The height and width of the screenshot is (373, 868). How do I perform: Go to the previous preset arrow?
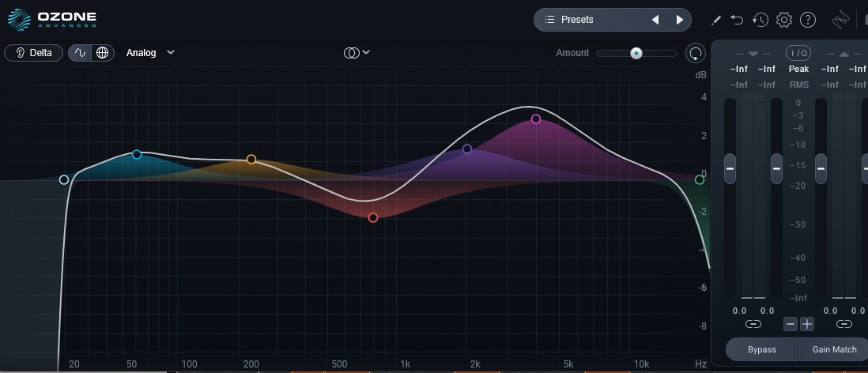point(655,20)
